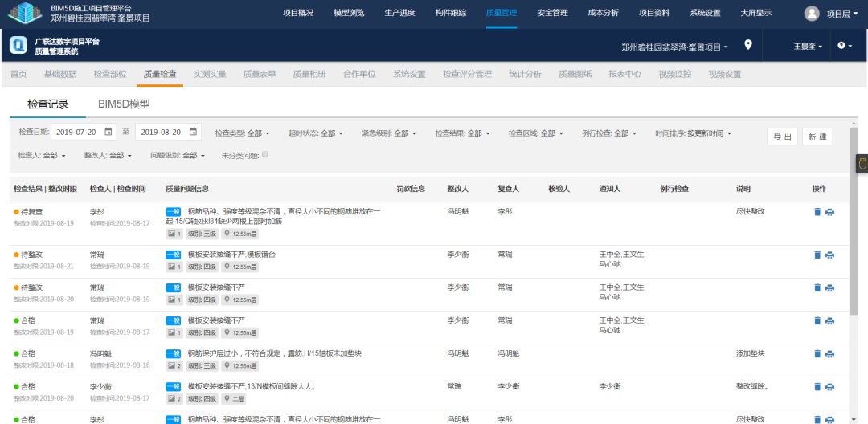Open the 紧急级别 dropdown filter
868x424 pixels.
(x=389, y=133)
